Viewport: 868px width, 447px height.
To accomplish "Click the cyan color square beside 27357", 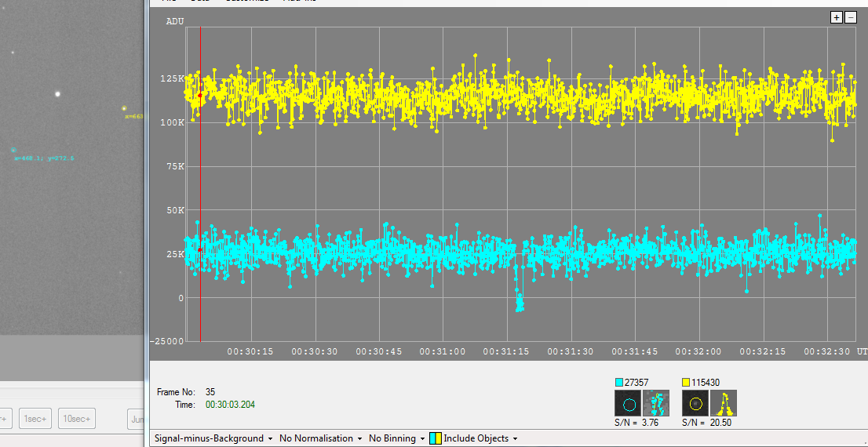I will point(619,383).
